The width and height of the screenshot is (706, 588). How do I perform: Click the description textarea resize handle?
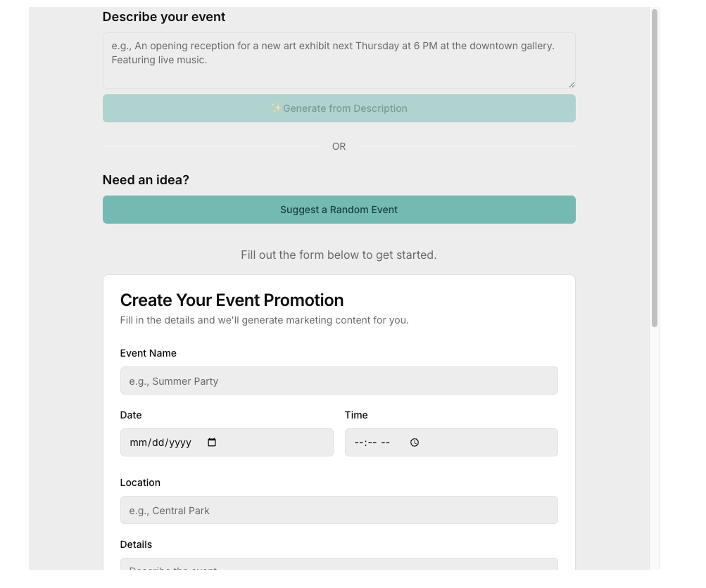coord(572,84)
